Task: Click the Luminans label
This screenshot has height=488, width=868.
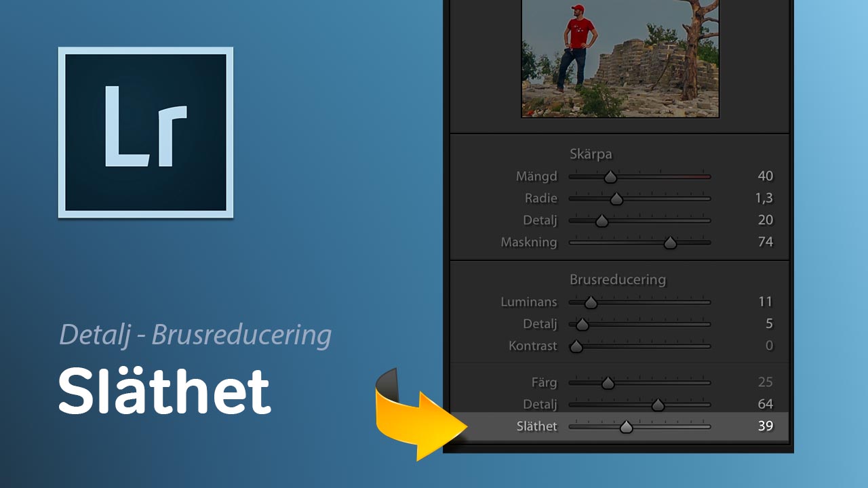Action: click(x=529, y=302)
